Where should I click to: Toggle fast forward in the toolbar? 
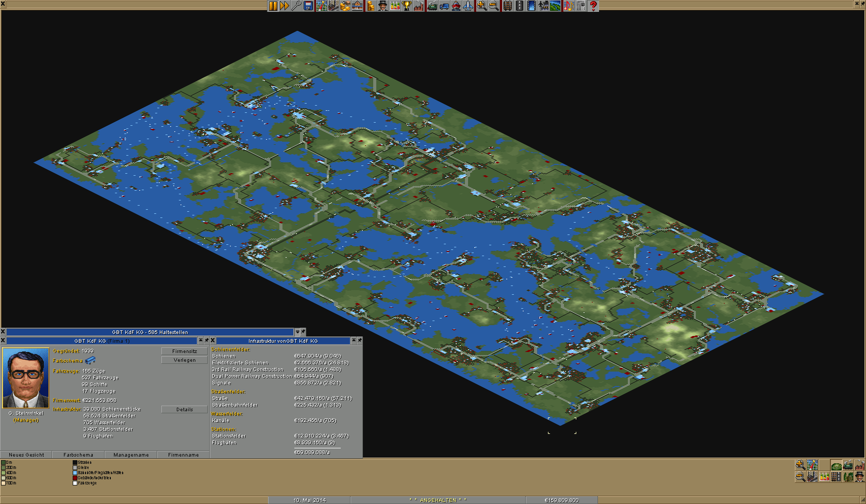point(285,6)
